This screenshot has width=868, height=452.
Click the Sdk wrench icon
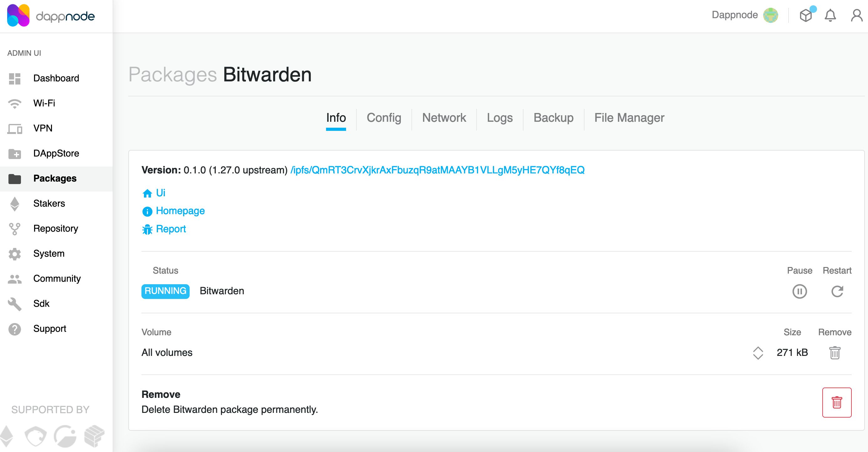click(14, 304)
